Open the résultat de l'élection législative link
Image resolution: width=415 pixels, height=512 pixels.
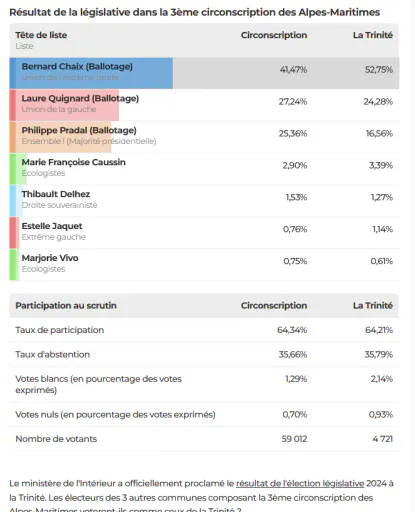300,483
